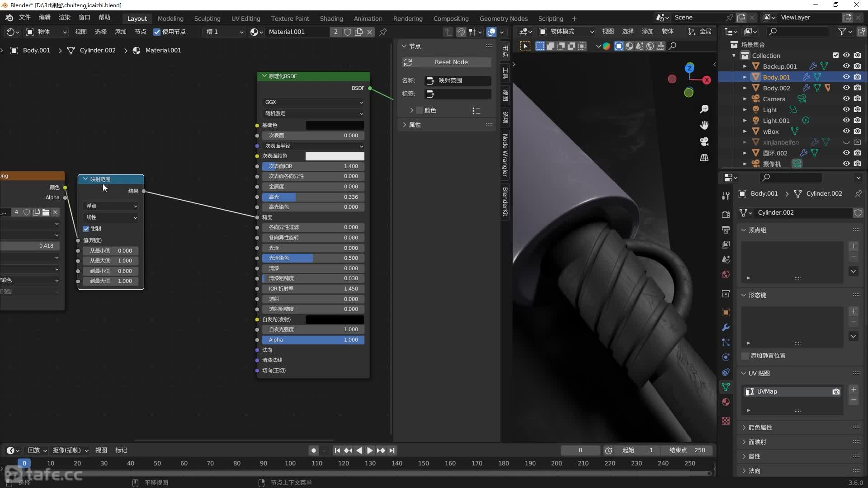Open Modifier properties wrench icon
The image size is (868, 488).
[x=726, y=327]
